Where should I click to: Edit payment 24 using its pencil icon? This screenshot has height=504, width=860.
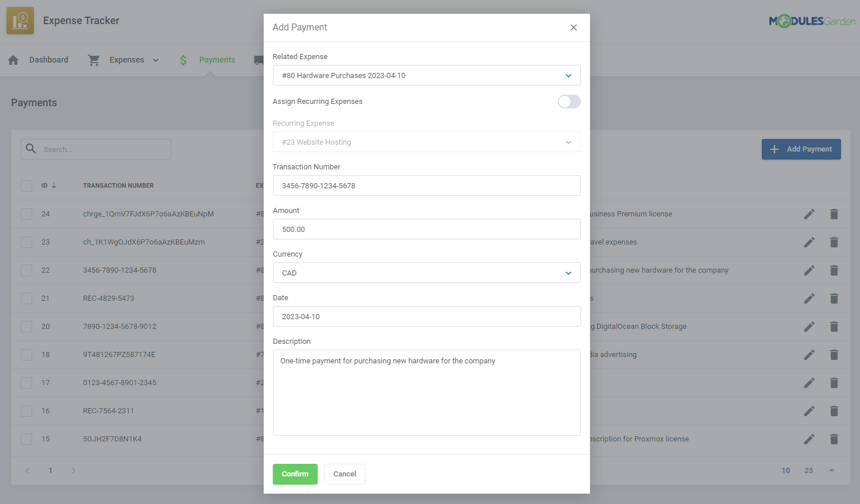pyautogui.click(x=809, y=214)
